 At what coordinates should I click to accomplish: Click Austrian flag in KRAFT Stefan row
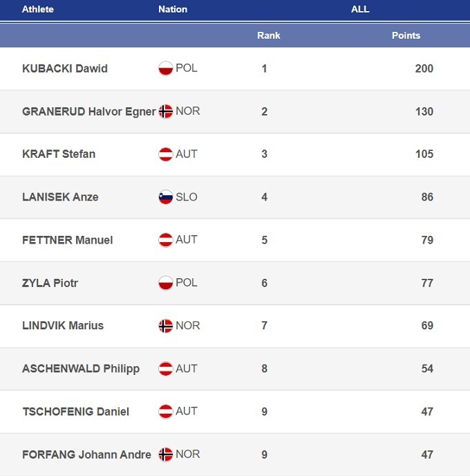165,154
